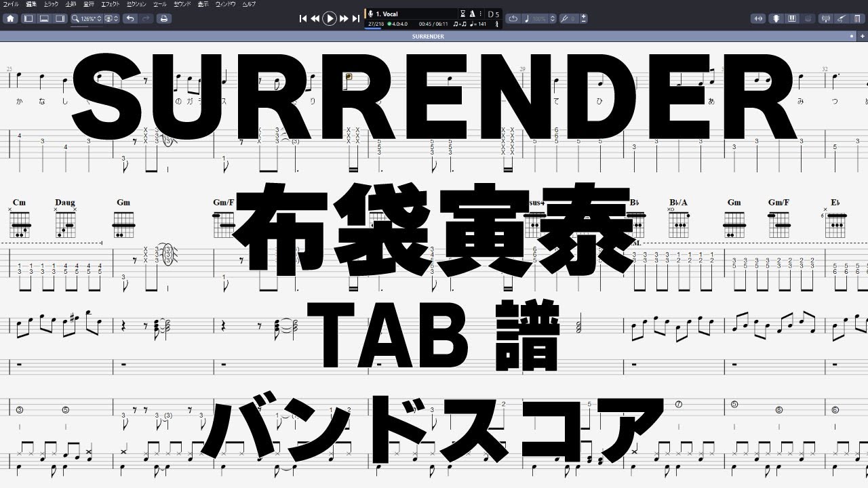Select the SURRENDER document tab

(x=428, y=36)
